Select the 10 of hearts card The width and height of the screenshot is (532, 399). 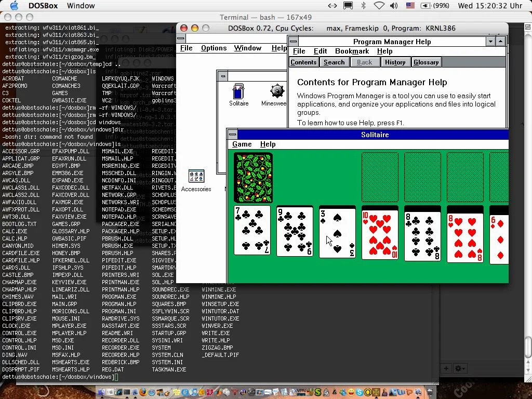click(380, 235)
